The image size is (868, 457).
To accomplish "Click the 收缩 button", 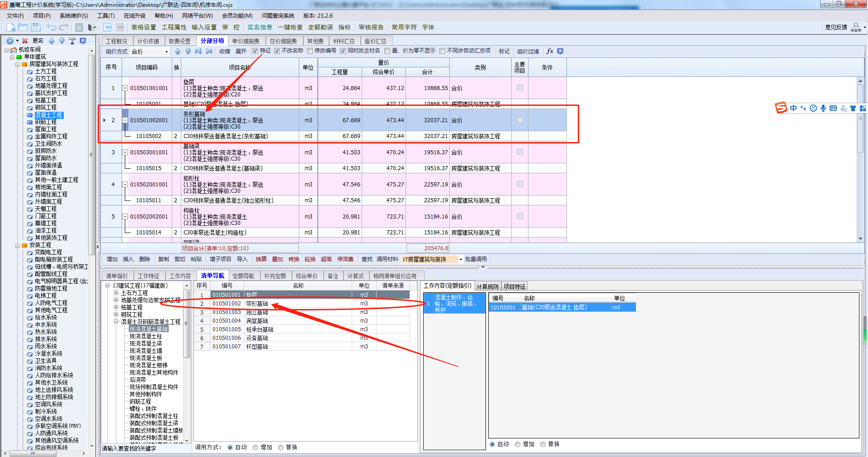I will tap(225, 52).
